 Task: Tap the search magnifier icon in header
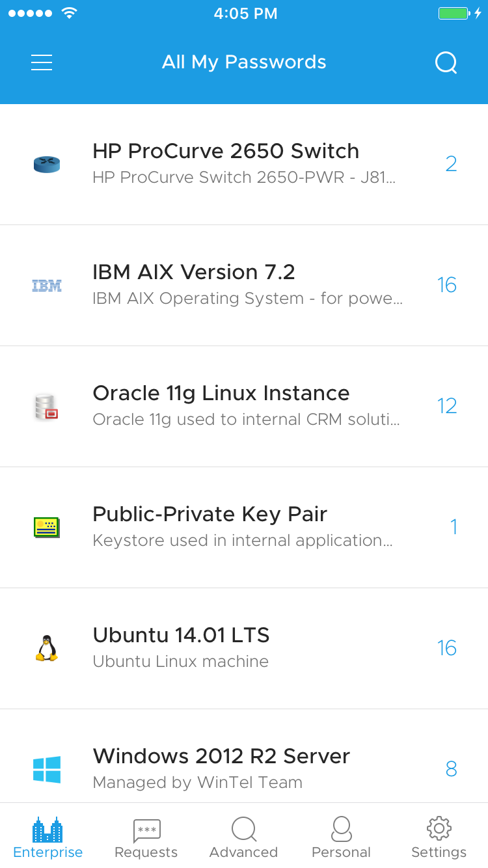[446, 63]
